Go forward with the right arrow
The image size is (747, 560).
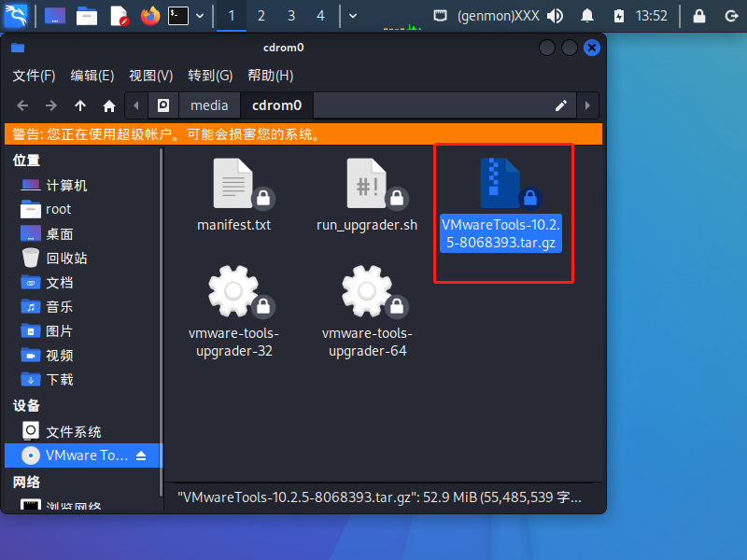(x=51, y=105)
